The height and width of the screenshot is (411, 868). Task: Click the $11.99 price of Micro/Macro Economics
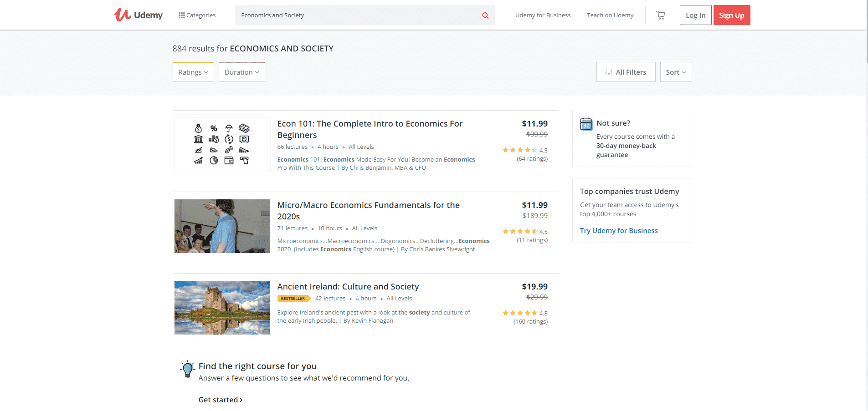pyautogui.click(x=534, y=205)
